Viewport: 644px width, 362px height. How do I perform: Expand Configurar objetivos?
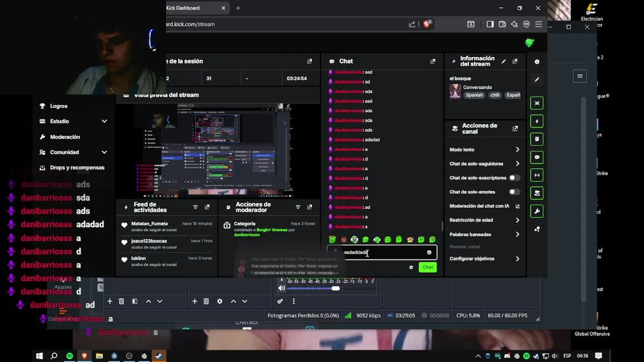pos(517,259)
